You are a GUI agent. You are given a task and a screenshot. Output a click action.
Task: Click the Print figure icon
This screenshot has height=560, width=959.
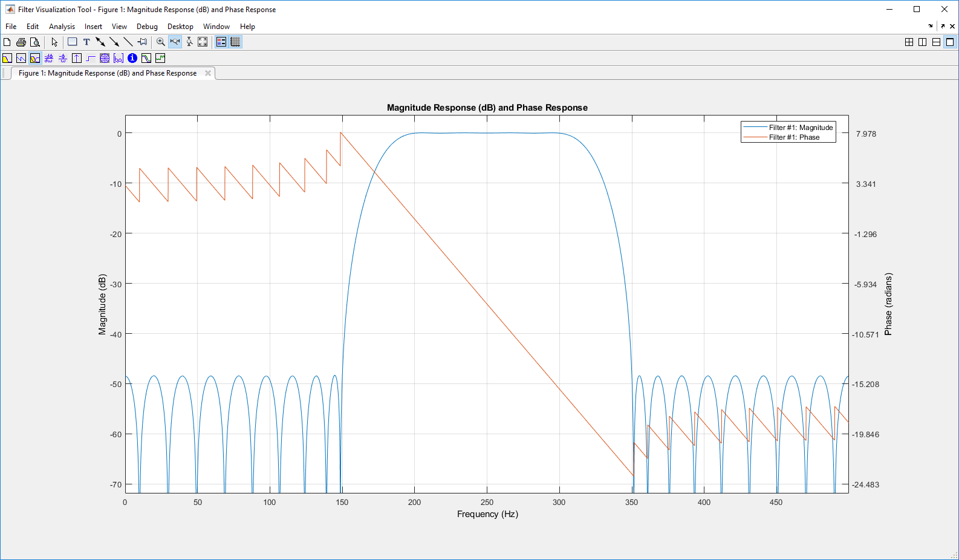21,42
